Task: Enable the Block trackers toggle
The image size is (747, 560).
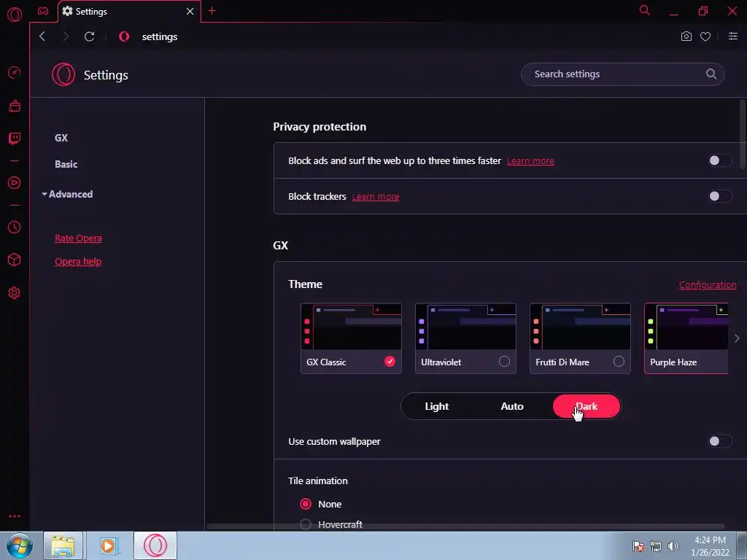Action: tap(719, 196)
